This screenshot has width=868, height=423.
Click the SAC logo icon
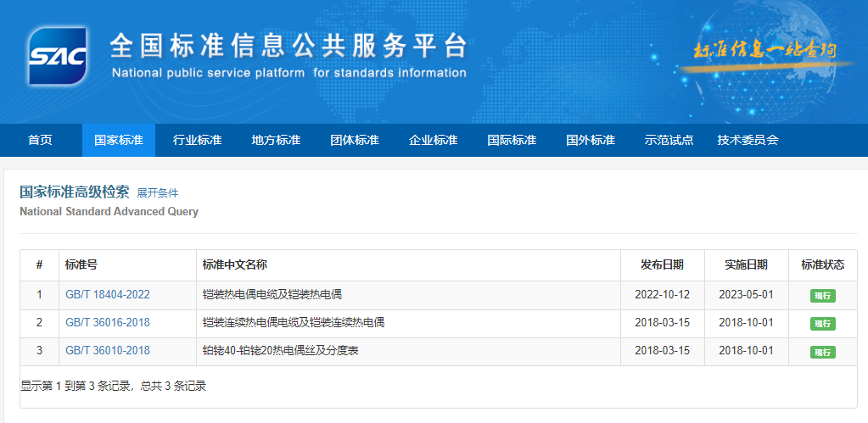[x=57, y=56]
